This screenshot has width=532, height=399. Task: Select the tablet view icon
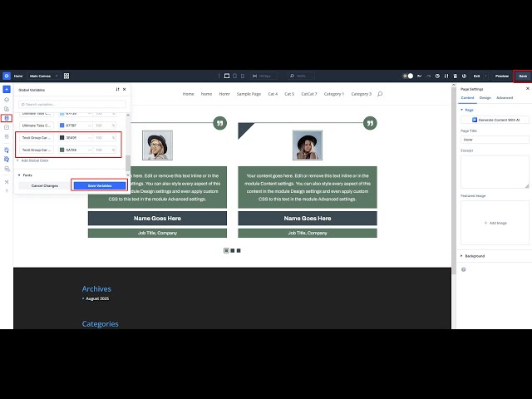coord(234,76)
